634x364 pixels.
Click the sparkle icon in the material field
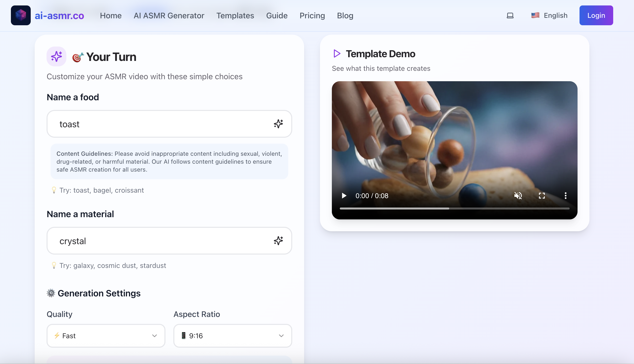point(278,241)
